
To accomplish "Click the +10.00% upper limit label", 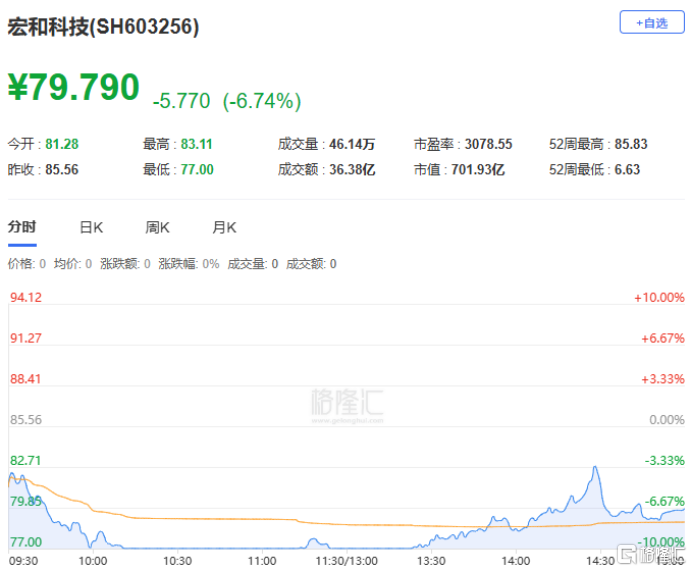I will pos(659,297).
